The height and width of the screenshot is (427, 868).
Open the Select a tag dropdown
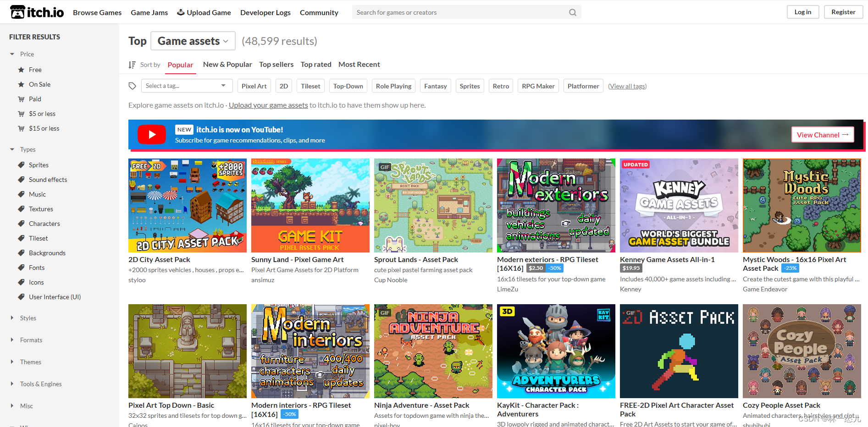pos(186,86)
